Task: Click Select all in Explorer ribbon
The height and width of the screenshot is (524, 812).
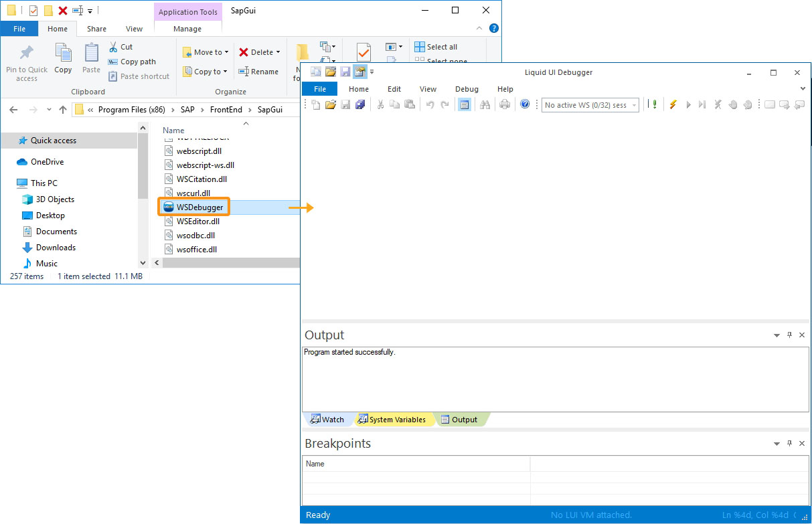Action: tap(436, 47)
